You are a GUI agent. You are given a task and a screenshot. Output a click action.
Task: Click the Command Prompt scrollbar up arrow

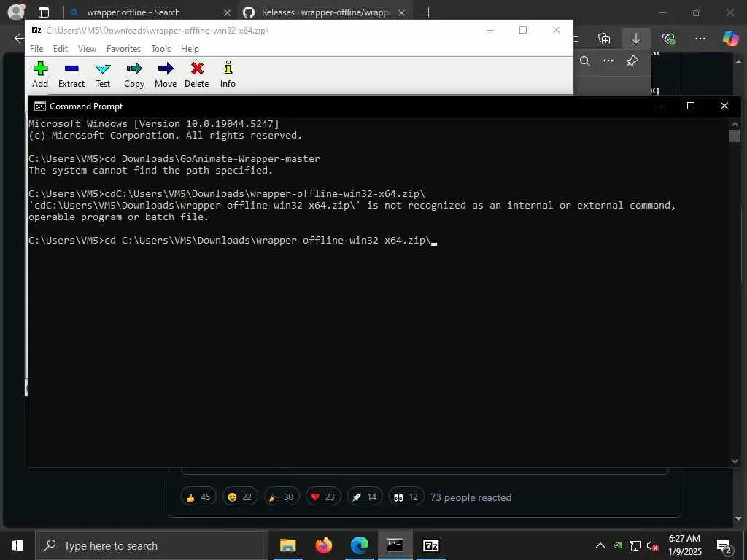point(735,124)
